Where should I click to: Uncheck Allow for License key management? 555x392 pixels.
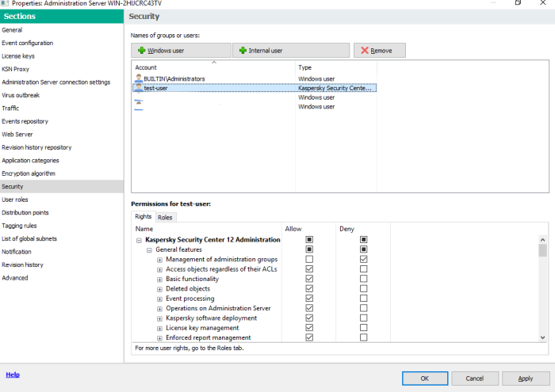(x=309, y=328)
